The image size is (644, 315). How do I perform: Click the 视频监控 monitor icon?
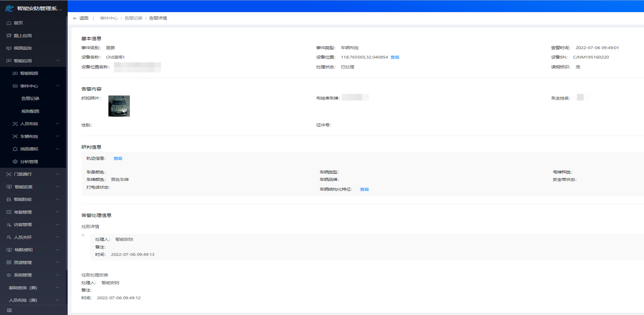[x=9, y=48]
